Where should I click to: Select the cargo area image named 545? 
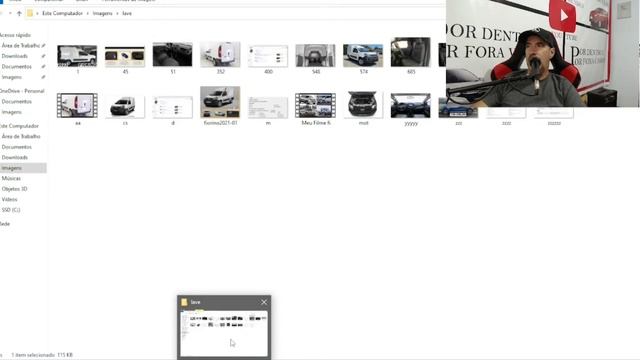click(316, 56)
